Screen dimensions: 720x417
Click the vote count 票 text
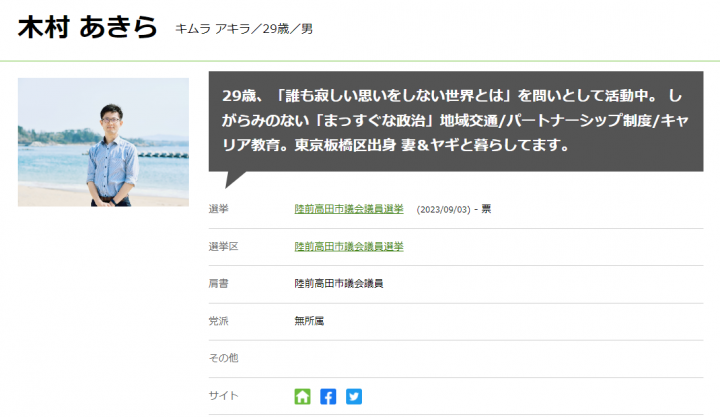(x=486, y=209)
